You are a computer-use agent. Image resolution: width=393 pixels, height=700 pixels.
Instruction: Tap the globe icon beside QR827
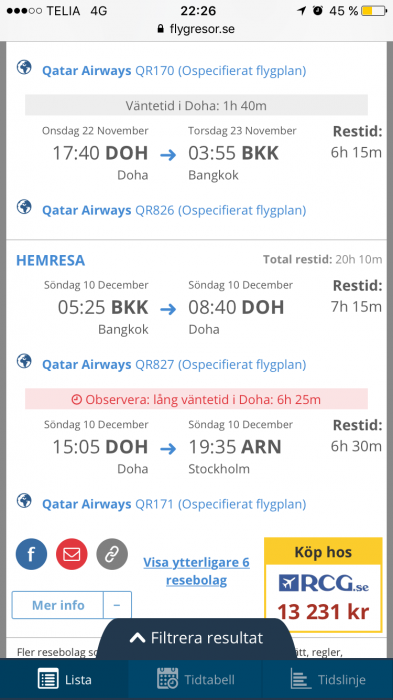pyautogui.click(x=24, y=361)
